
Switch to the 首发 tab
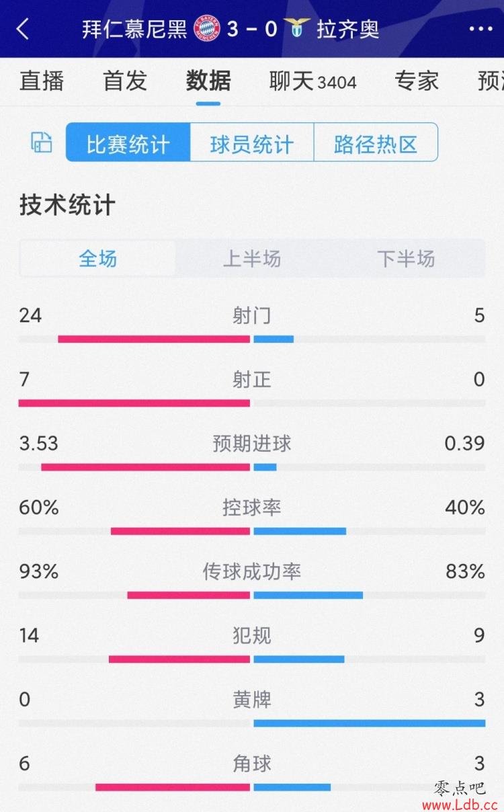tap(125, 81)
